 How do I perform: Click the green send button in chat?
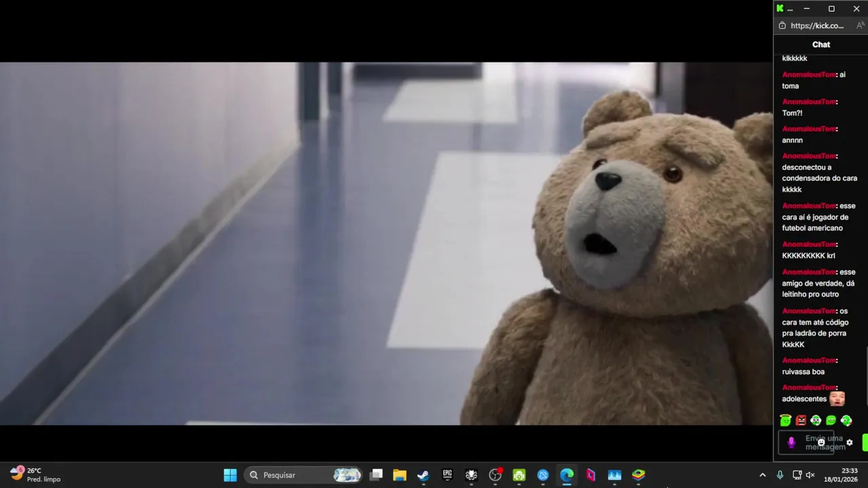(865, 443)
